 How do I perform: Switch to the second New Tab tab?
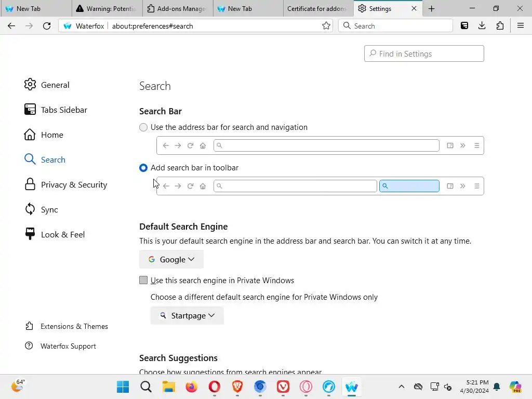tap(248, 8)
